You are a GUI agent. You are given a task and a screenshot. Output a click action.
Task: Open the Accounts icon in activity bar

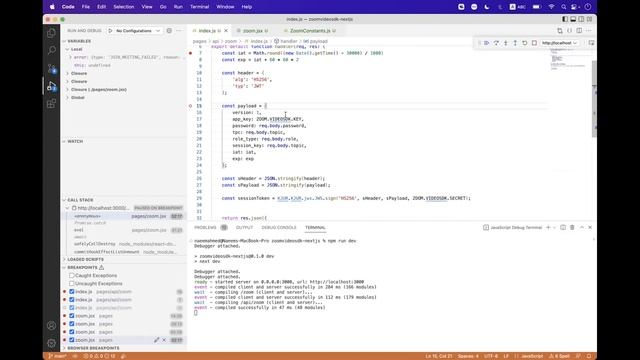tap(51, 326)
